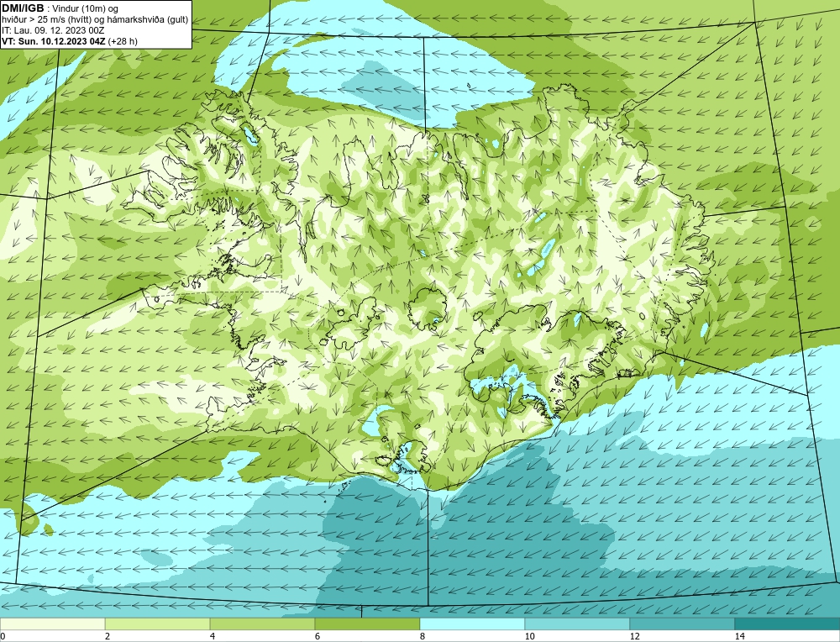The image size is (840, 642).
Task: Click the legend label '8'
Action: pyautogui.click(x=423, y=636)
